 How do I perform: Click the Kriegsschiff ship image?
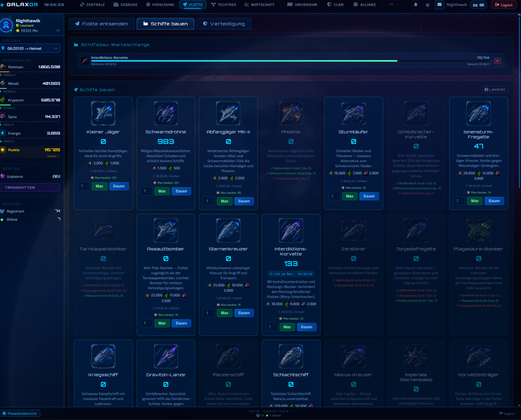(103, 356)
